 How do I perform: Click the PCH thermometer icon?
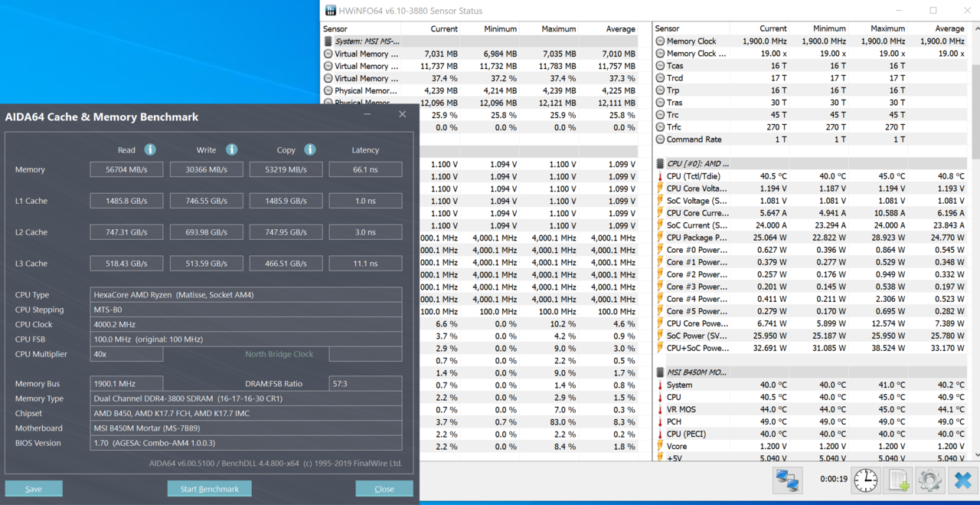(660, 421)
